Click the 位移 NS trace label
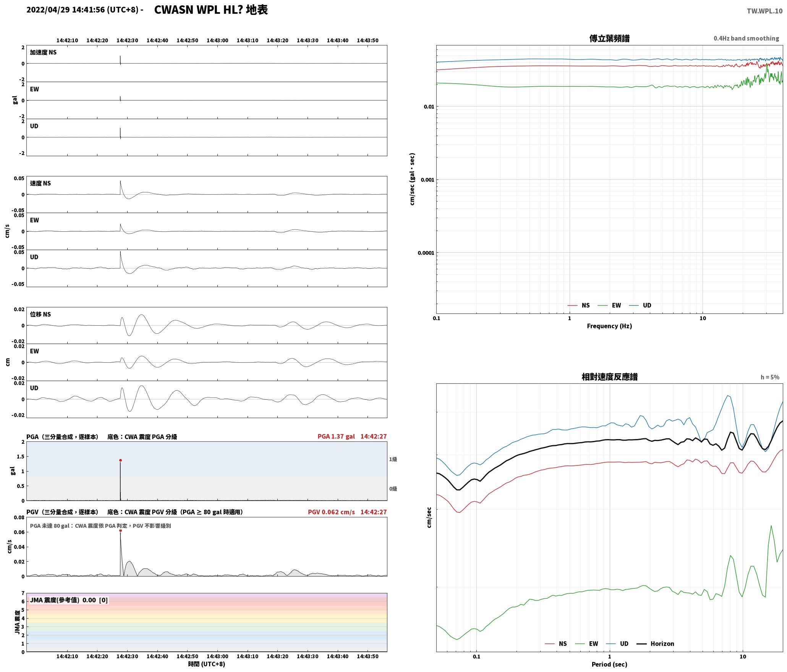This screenshot has height=672, width=787. [x=40, y=314]
